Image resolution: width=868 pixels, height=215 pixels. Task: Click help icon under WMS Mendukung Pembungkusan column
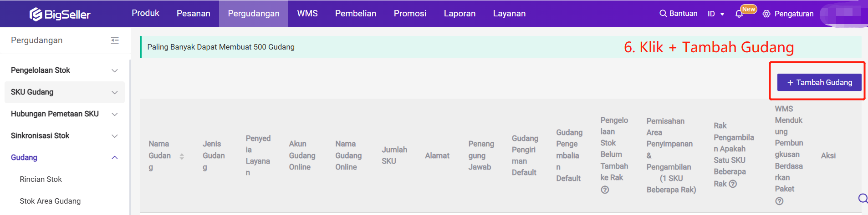click(779, 201)
